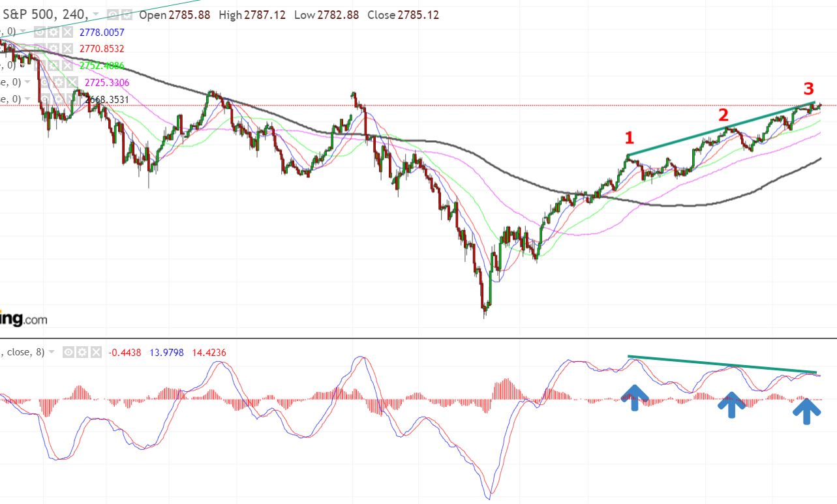Viewport: 837px width, 504px height.
Task: Remove the indicator showing 2770.8532 with X
Action: pos(67,49)
